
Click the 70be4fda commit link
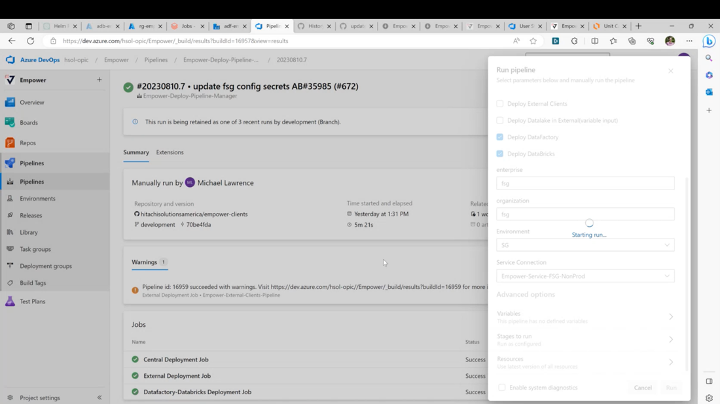pos(198,224)
